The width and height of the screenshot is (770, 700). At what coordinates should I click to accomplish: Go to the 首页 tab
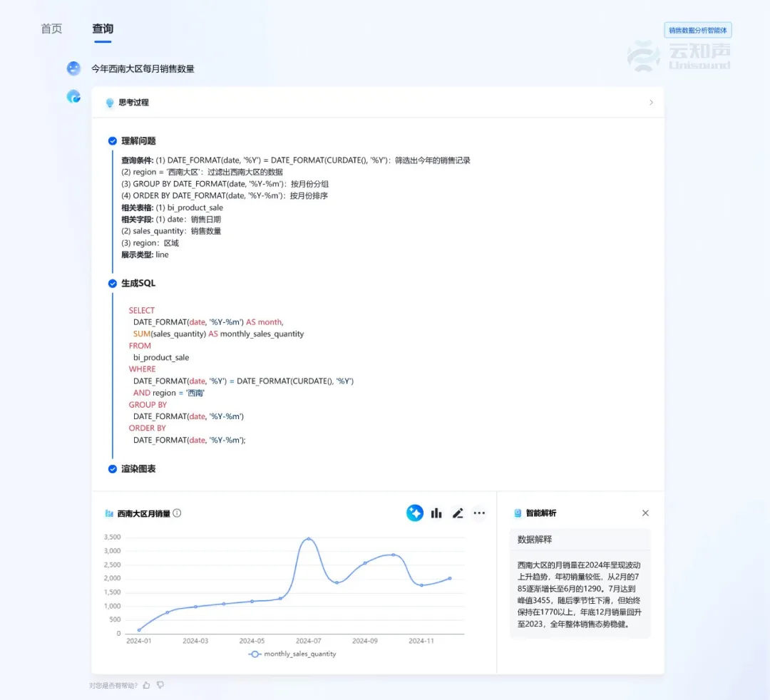[x=51, y=29]
